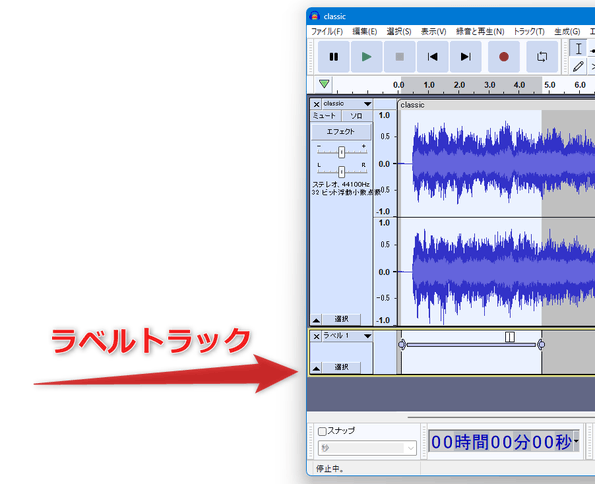The width and height of the screenshot is (595, 484).
Task: Open the 生成(G) menu
Action: coord(567,32)
